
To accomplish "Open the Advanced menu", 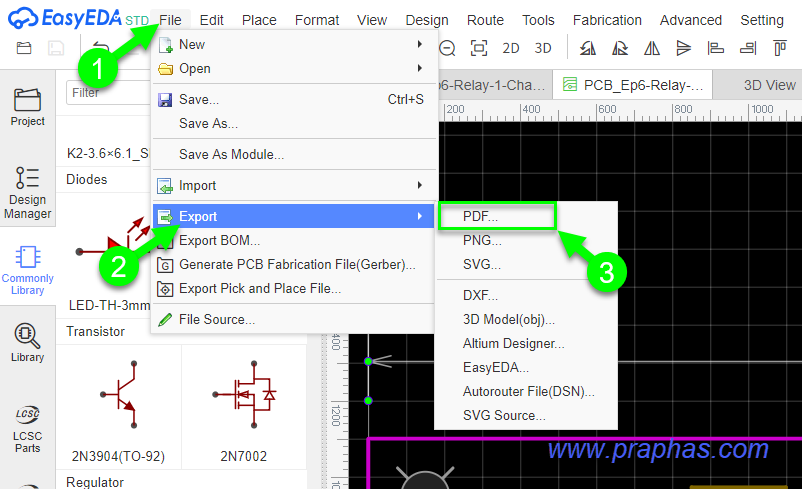I will click(x=690, y=20).
